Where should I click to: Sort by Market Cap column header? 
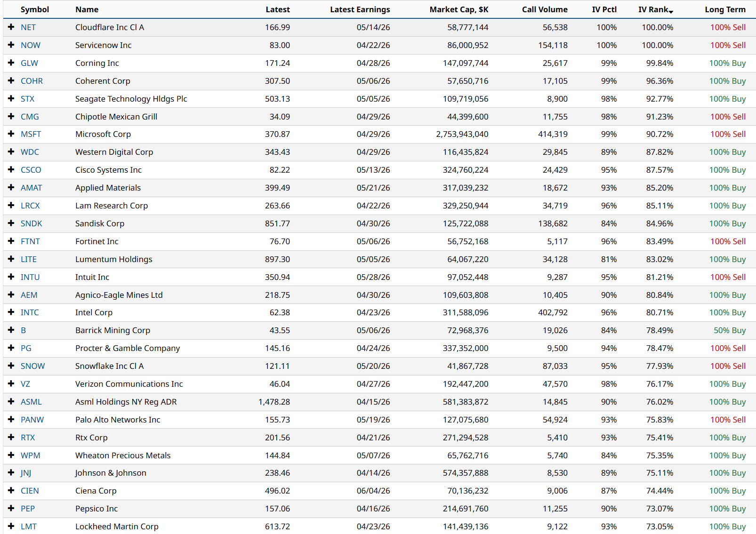point(458,9)
